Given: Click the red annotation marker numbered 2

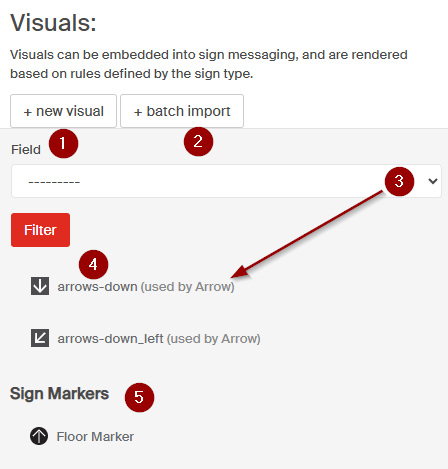Looking at the screenshot, I should pyautogui.click(x=198, y=142).
